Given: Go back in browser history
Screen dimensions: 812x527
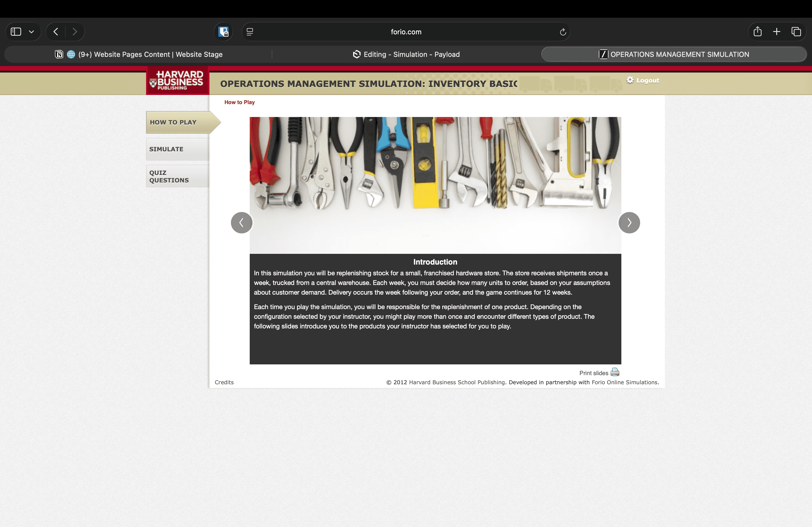Looking at the screenshot, I should 56,32.
